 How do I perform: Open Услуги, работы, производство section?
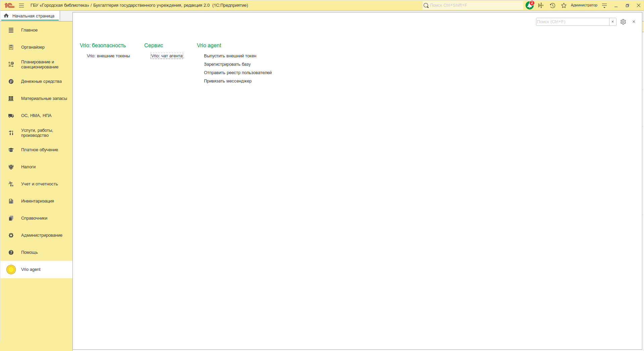(36, 133)
